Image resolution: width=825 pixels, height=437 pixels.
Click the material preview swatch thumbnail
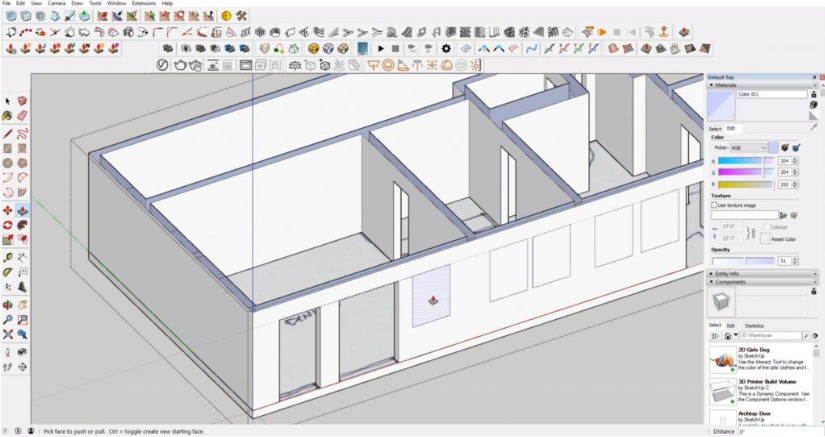[721, 105]
